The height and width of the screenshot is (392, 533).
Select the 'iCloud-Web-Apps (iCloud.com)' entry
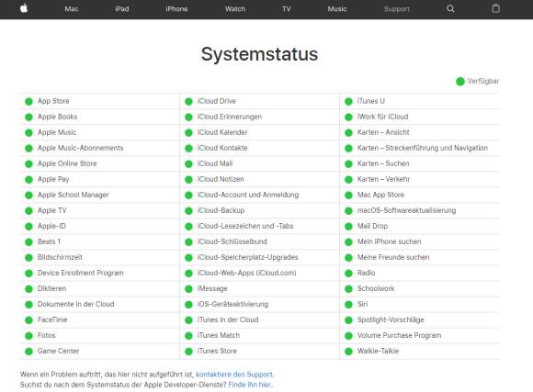pyautogui.click(x=247, y=273)
